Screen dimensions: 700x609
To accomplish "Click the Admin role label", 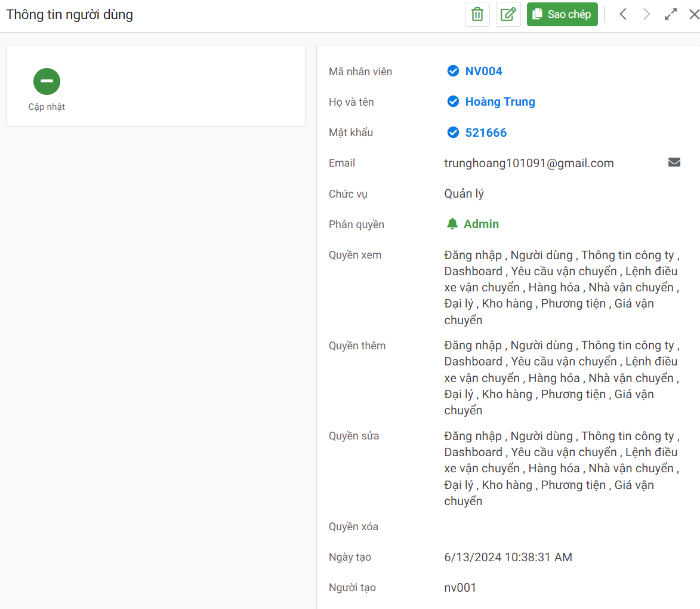I will (x=481, y=224).
